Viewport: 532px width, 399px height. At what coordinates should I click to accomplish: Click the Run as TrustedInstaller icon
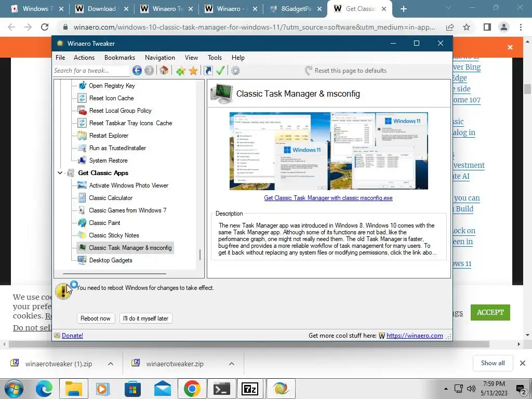(82, 148)
